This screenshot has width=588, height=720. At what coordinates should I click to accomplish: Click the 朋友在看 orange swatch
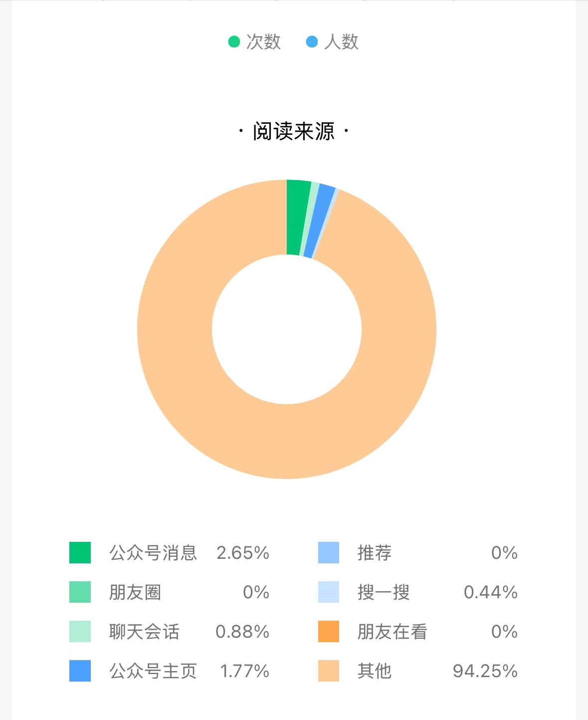329,632
